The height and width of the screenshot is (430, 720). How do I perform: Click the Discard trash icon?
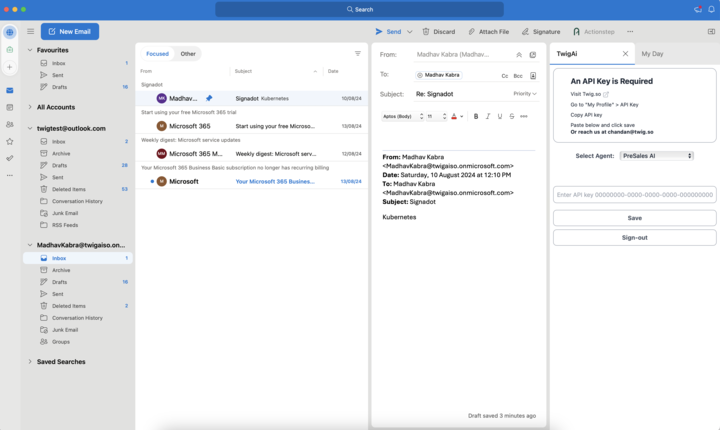pos(427,32)
